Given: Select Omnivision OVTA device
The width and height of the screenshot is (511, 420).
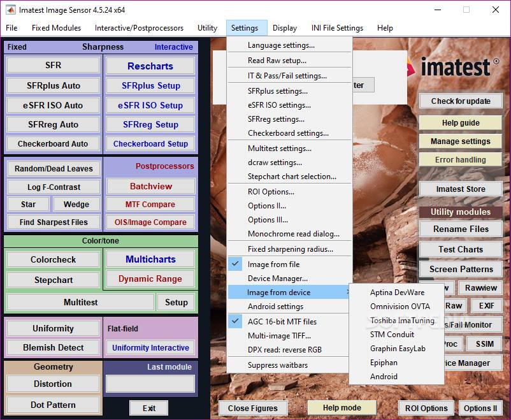Looking at the screenshot, I should pyautogui.click(x=396, y=306).
